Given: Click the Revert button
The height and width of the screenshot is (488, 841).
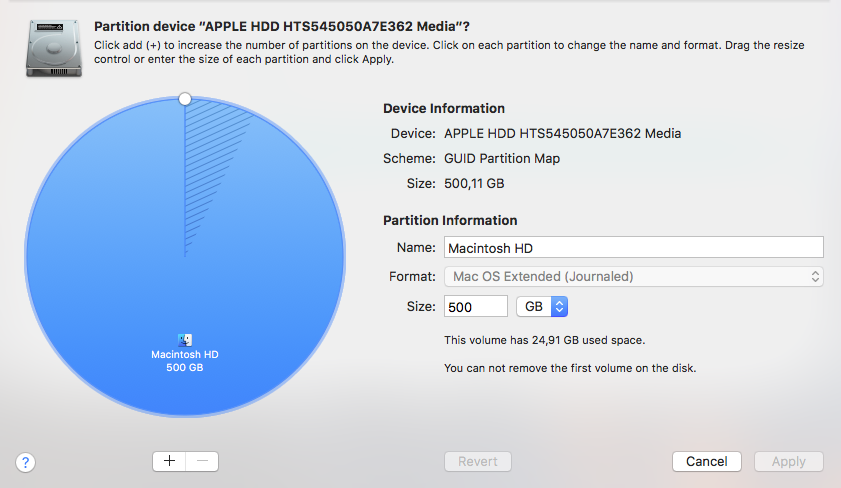Looking at the screenshot, I should [477, 461].
